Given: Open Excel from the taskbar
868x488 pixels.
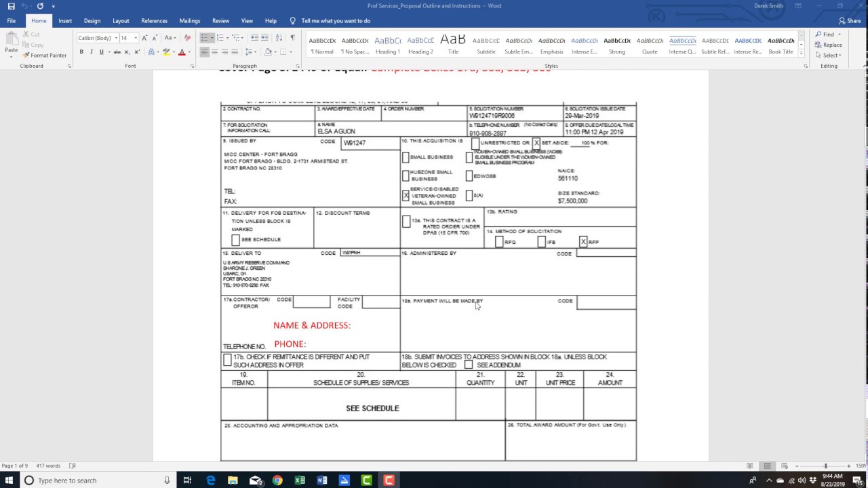Looking at the screenshot, I should click(x=300, y=481).
